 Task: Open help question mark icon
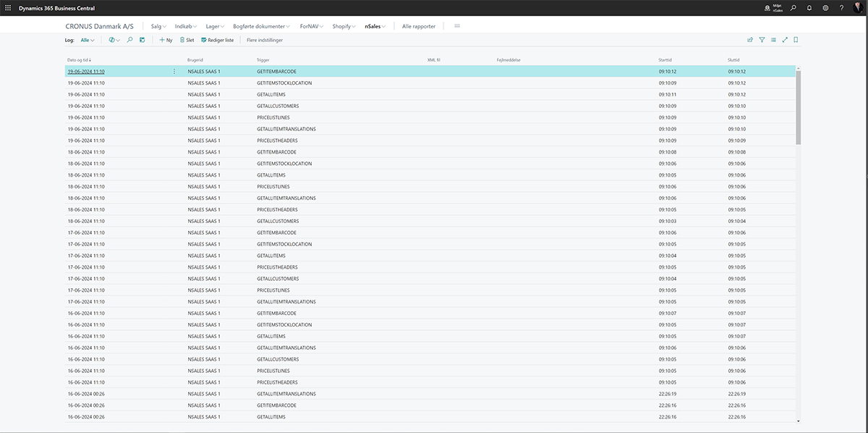pyautogui.click(x=841, y=8)
